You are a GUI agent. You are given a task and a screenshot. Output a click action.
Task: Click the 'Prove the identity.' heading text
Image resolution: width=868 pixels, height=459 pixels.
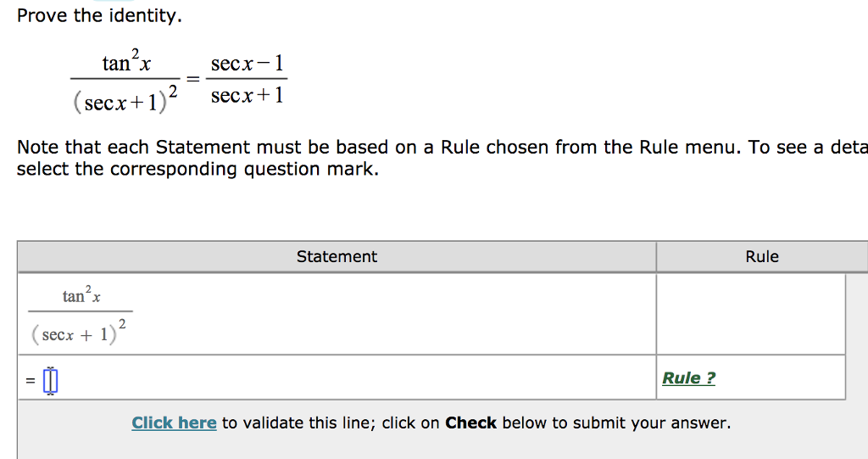point(99,15)
